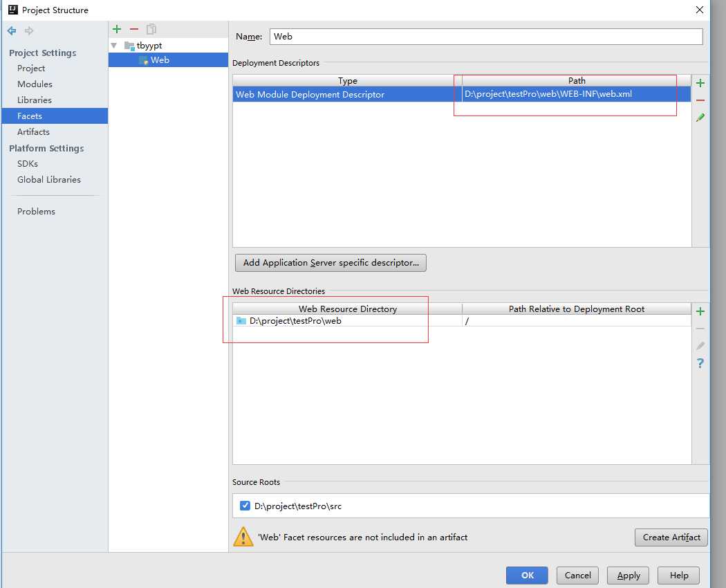Add a web resource directory with the plus icon
Screen dimensions: 726x588
pyautogui.click(x=700, y=311)
